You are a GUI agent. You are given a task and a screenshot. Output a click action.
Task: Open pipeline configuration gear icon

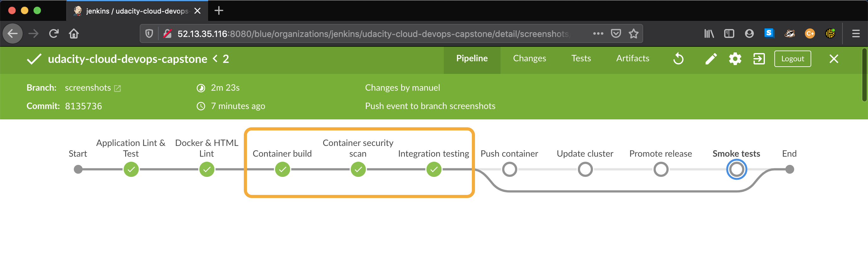click(x=735, y=59)
